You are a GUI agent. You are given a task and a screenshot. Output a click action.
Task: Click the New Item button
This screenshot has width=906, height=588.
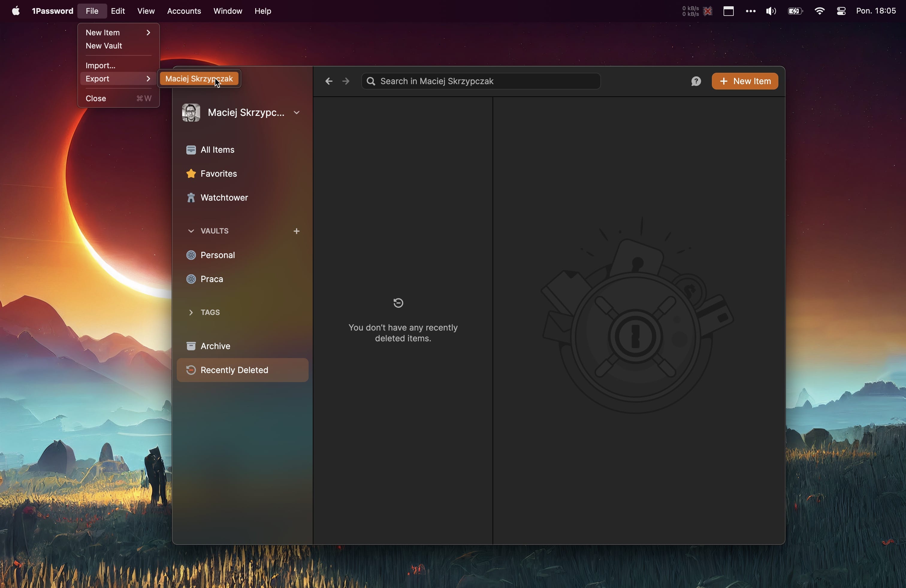(745, 81)
